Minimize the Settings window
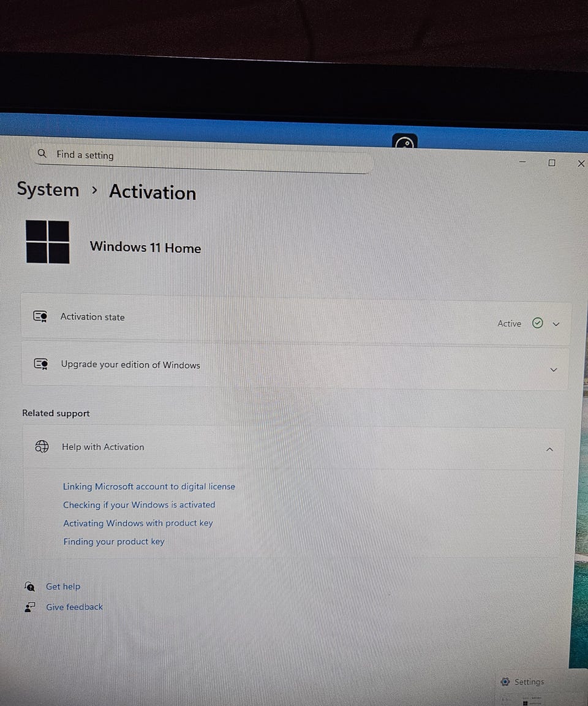588x706 pixels. (522, 162)
